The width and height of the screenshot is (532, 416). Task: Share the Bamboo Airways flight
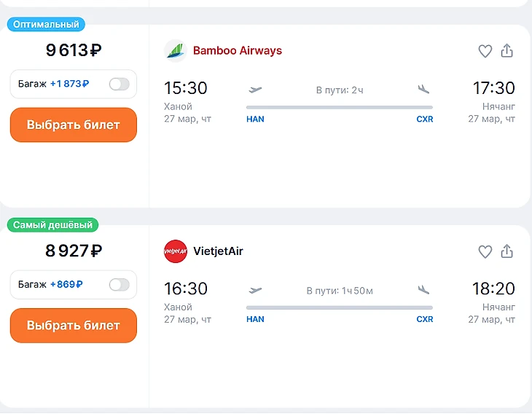click(x=507, y=51)
